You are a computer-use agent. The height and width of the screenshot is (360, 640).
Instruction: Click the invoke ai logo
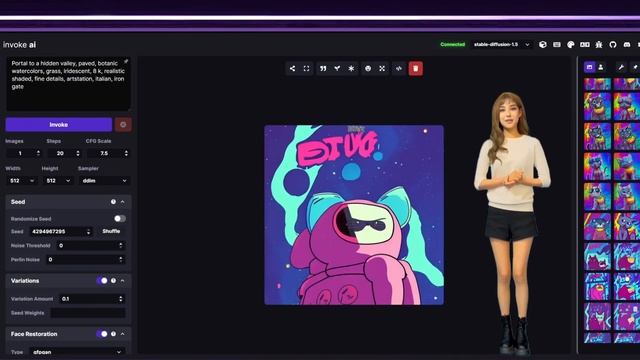pyautogui.click(x=19, y=44)
